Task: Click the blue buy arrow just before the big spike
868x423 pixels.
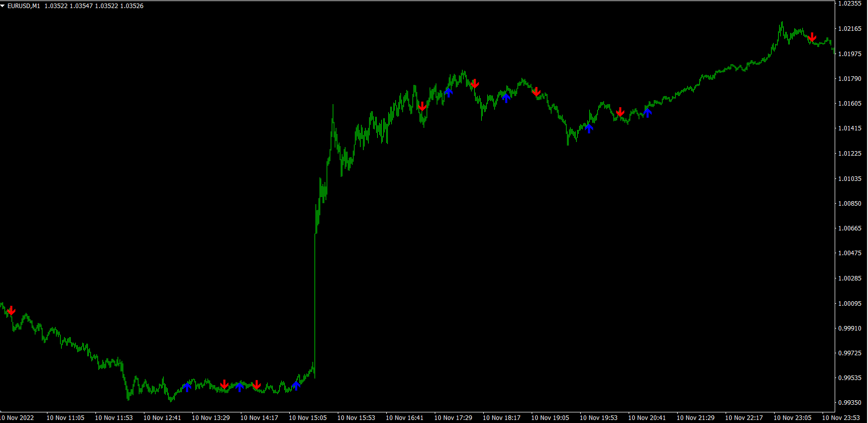Action: [x=296, y=386]
